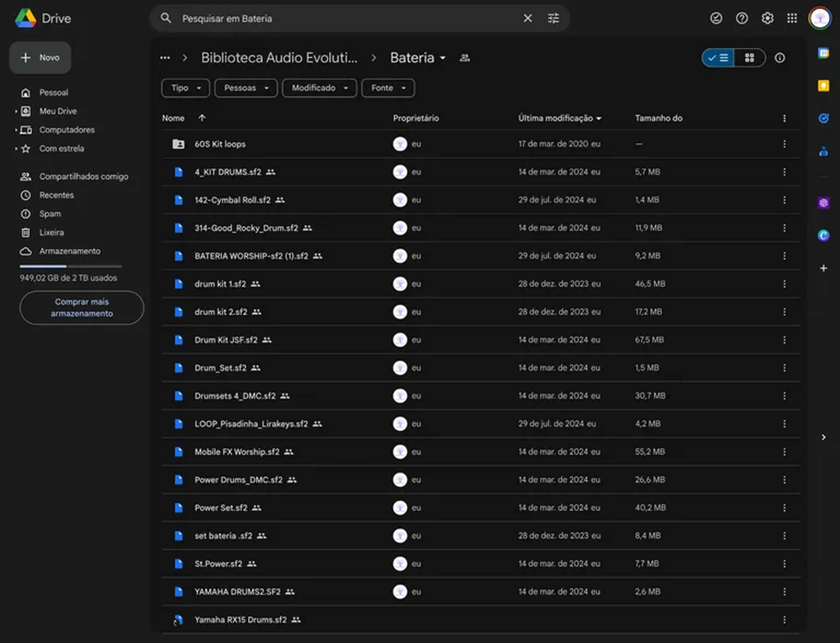This screenshot has height=643, width=840.
Task: Open advanced search options icon
Action: 553,18
